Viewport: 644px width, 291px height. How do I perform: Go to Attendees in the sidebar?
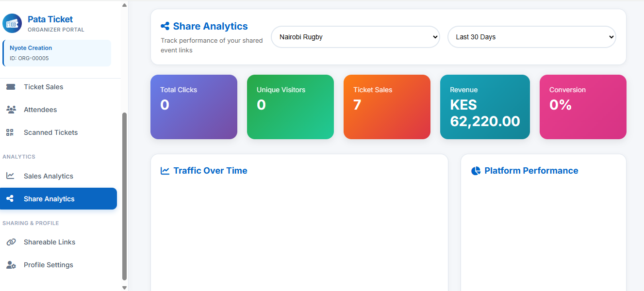tap(40, 110)
